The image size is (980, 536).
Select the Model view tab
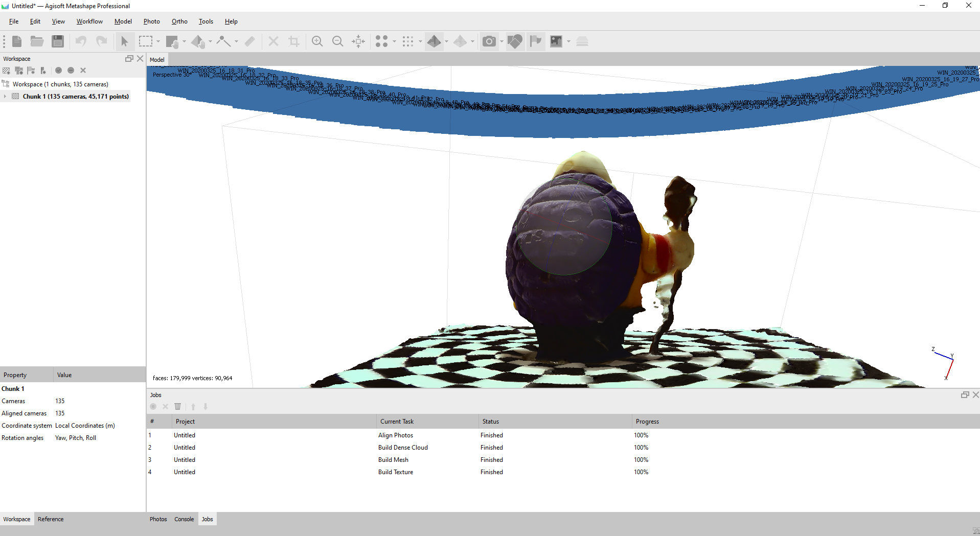(x=157, y=60)
